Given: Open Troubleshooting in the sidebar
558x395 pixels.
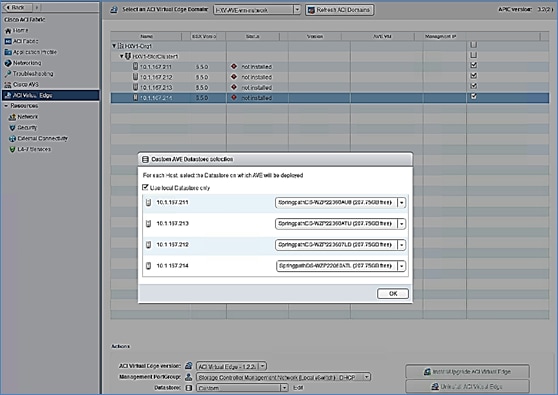Looking at the screenshot, I should point(33,74).
